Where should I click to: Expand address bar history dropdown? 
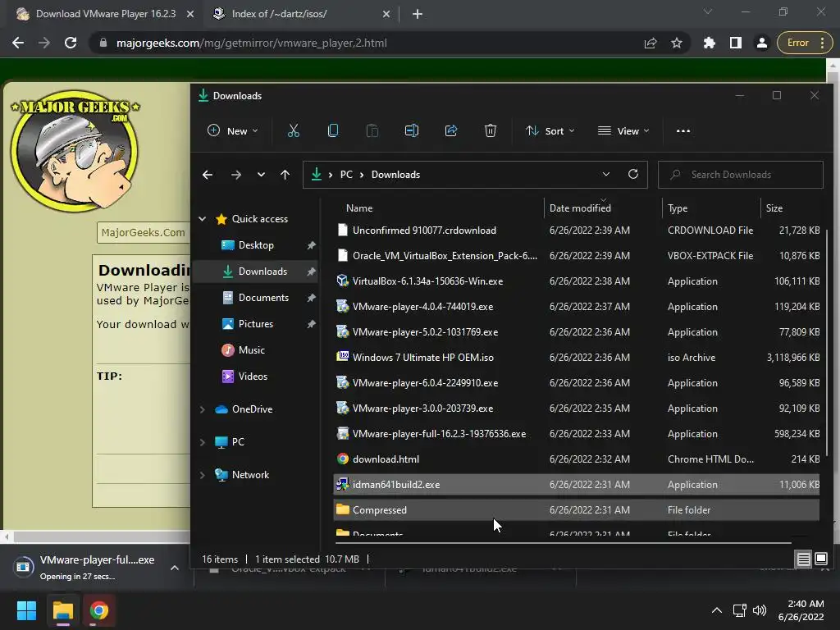(606, 174)
